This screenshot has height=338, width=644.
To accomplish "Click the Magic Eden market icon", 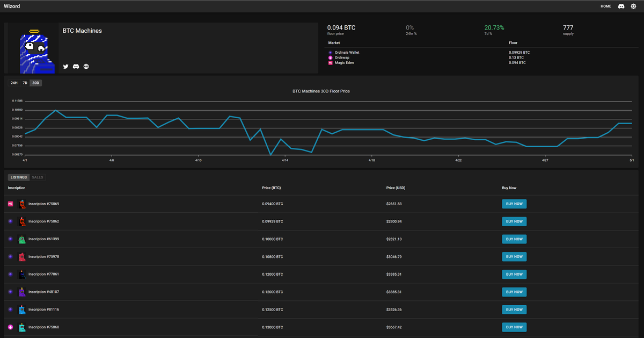I will (331, 63).
